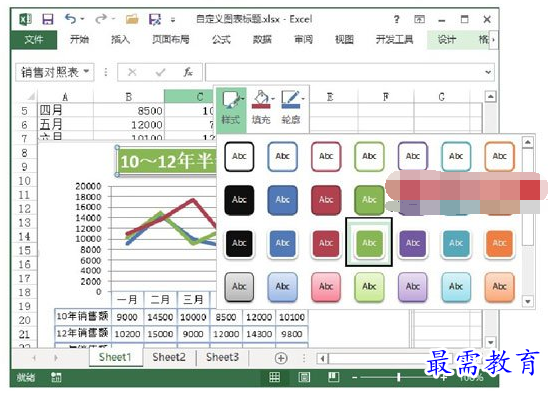Open the Help question mark icon
Screen dimensions: 548x394
(x=396, y=19)
